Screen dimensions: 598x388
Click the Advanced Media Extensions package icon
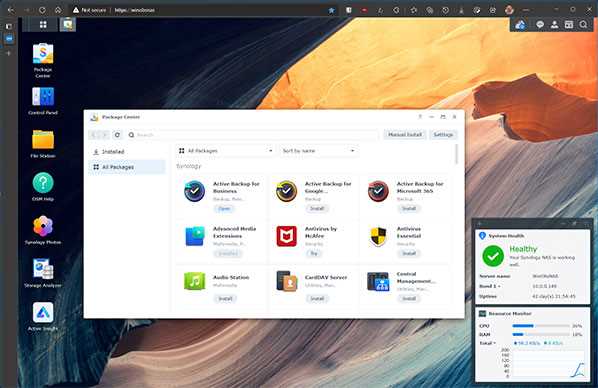[195, 236]
